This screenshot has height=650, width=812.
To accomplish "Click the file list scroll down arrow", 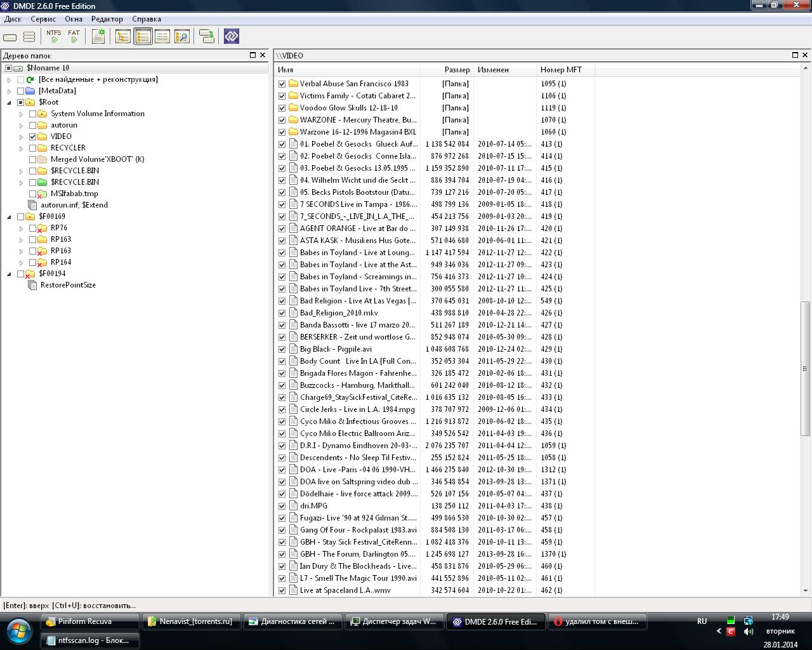I will point(806,590).
